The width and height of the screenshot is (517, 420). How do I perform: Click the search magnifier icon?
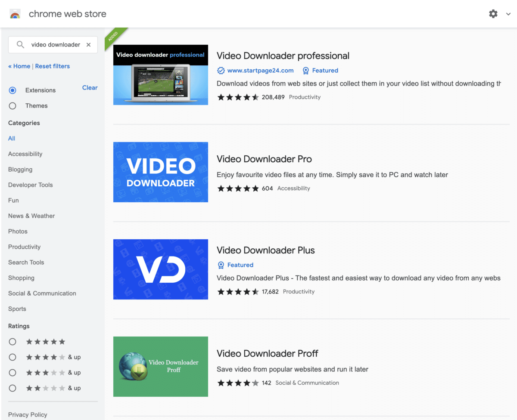tap(20, 44)
